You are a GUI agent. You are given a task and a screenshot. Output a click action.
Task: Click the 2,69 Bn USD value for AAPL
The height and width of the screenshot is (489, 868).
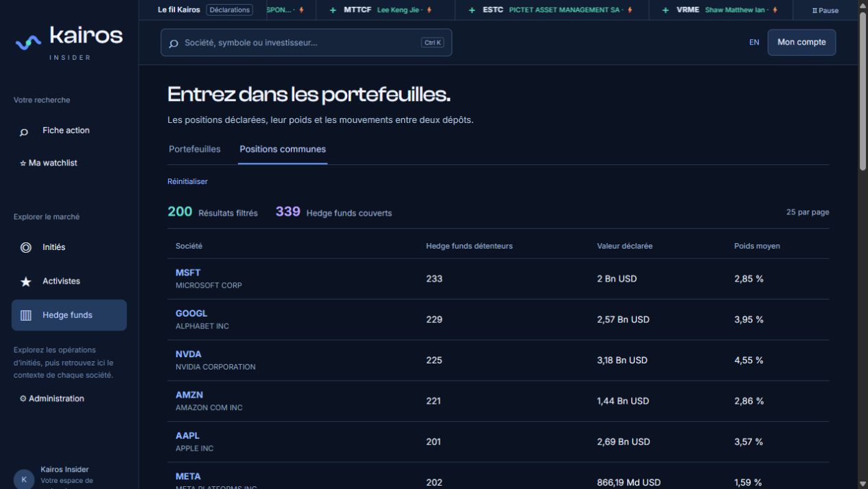623,442
